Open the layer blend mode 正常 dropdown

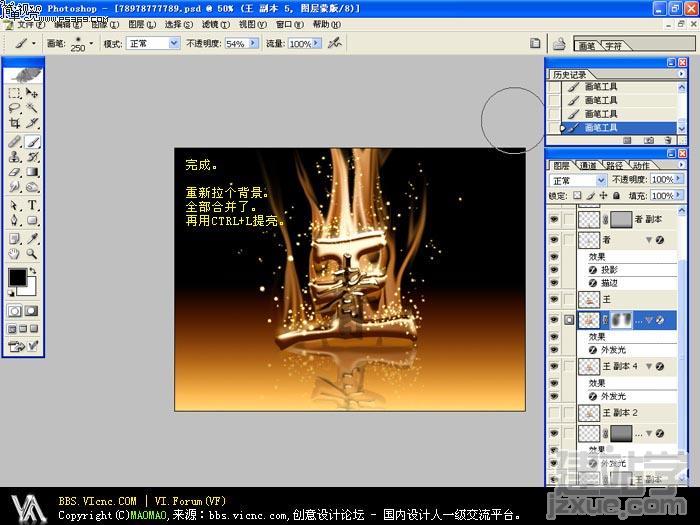pos(601,180)
